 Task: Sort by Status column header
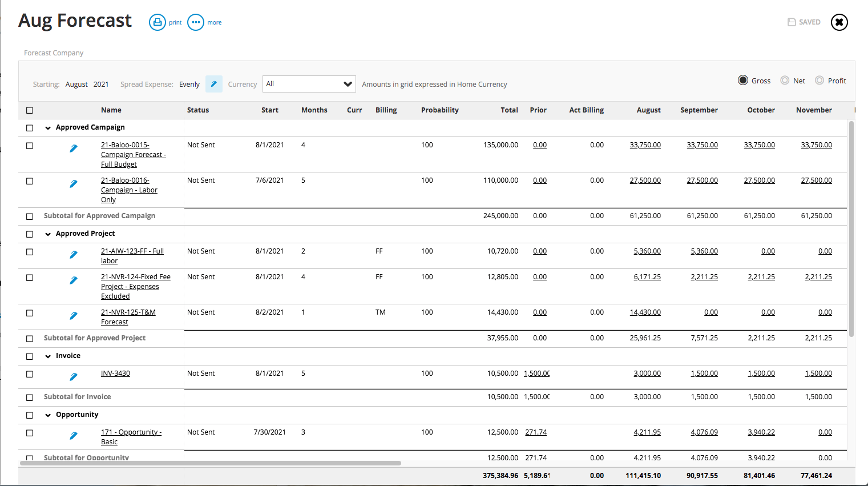198,110
